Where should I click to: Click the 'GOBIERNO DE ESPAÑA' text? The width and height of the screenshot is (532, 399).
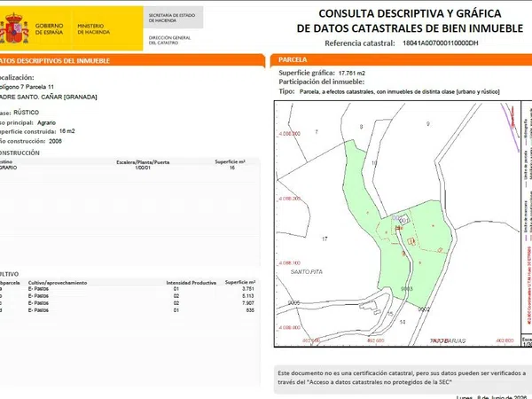coord(49,29)
